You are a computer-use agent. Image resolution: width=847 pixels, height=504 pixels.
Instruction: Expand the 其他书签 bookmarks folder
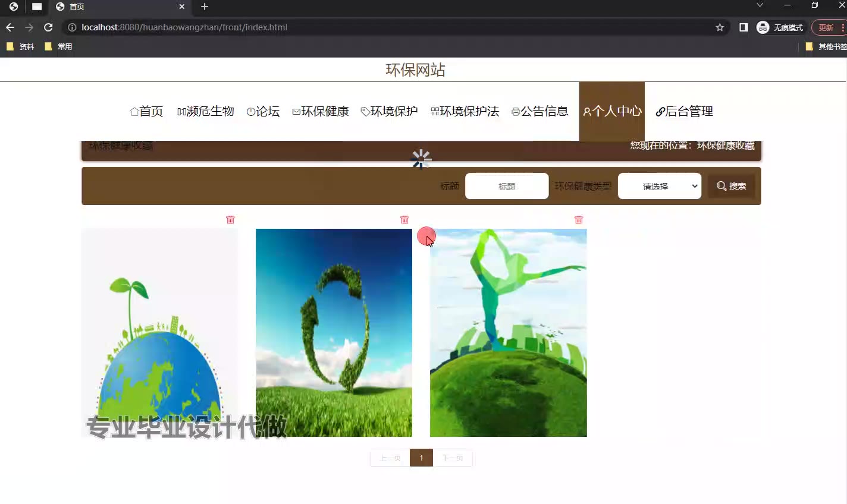(827, 46)
